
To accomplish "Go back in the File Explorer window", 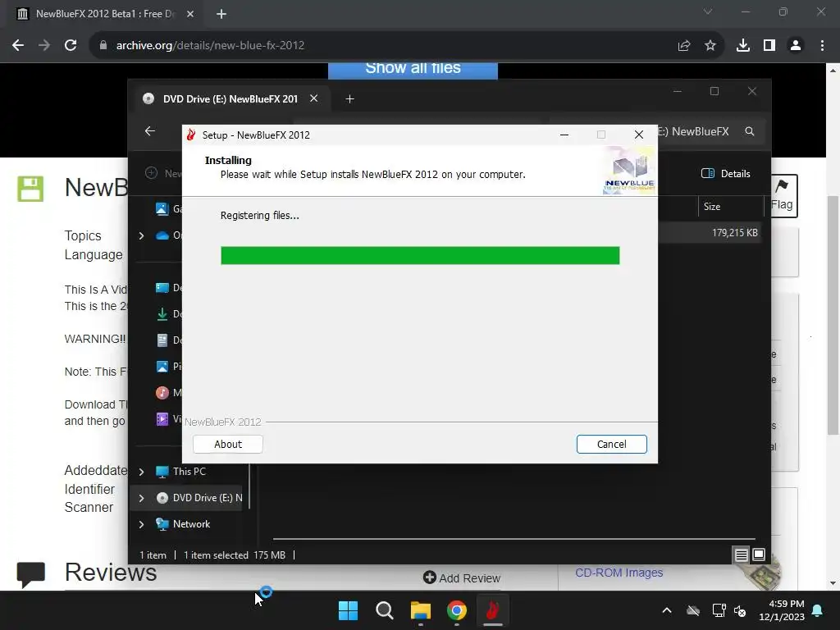I will 150,131.
